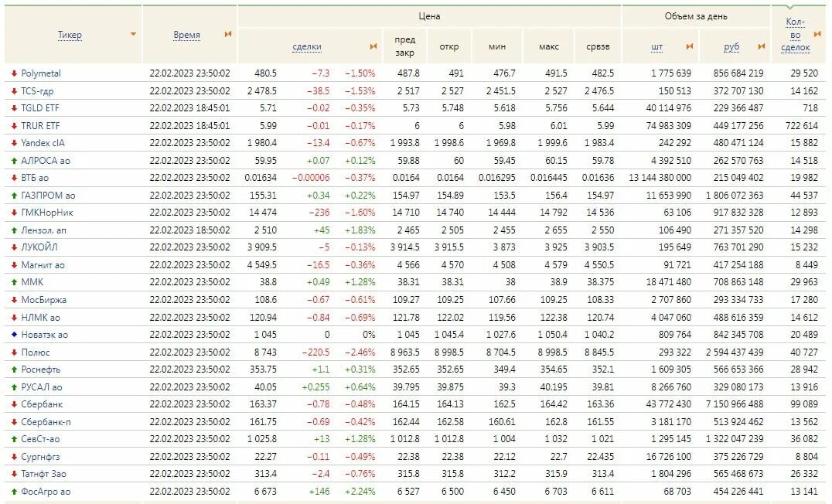This screenshot has width=832, height=504.
Task: Open the Татнфт 3ао ticker
Action: point(44,474)
